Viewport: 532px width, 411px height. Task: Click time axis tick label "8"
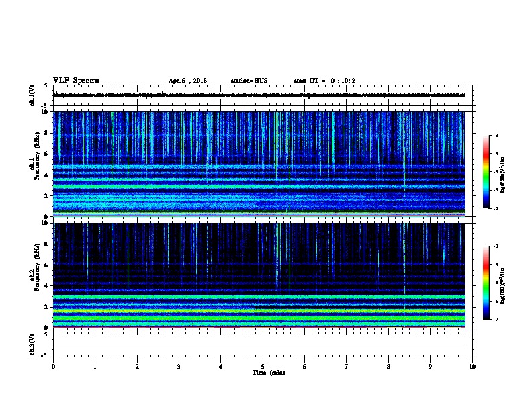pyautogui.click(x=388, y=367)
